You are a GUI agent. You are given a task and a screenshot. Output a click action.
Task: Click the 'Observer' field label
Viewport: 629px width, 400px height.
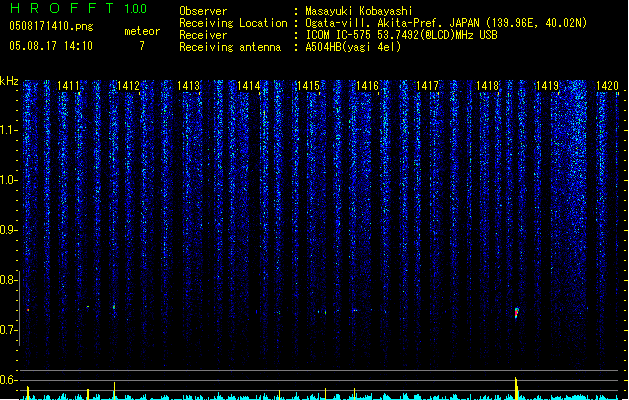tap(203, 11)
